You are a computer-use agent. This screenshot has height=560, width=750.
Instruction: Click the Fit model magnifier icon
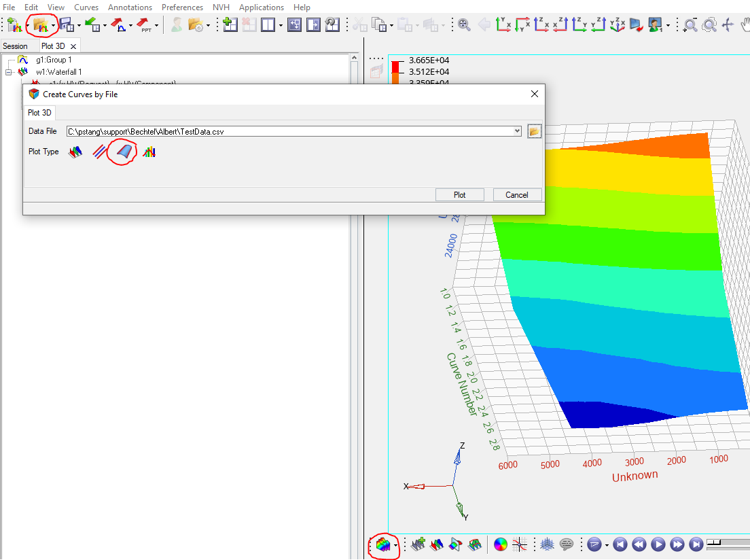click(x=464, y=24)
